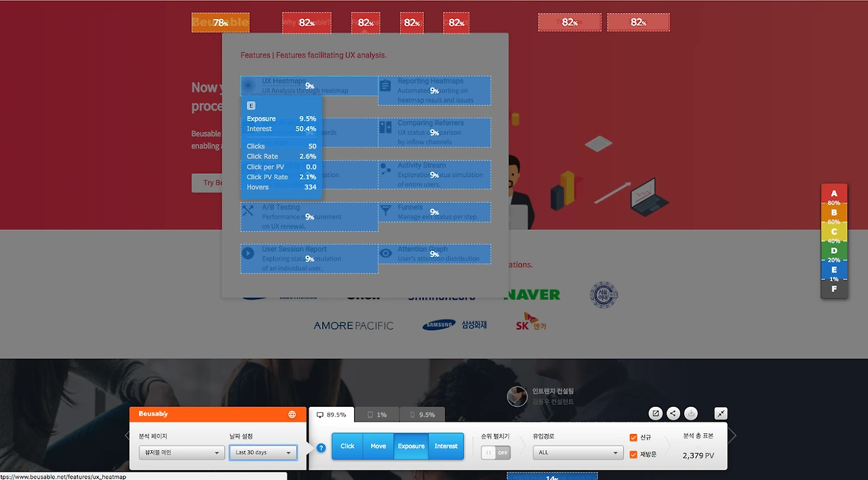Click the NAVER customer logo

pyautogui.click(x=532, y=294)
